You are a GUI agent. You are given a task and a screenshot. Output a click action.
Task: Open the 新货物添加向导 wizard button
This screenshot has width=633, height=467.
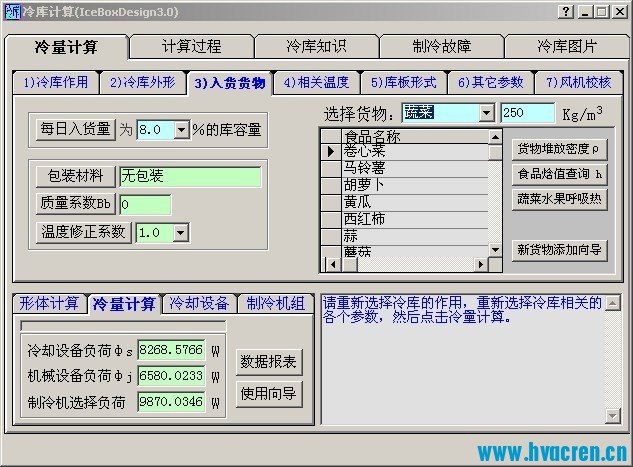coord(560,250)
